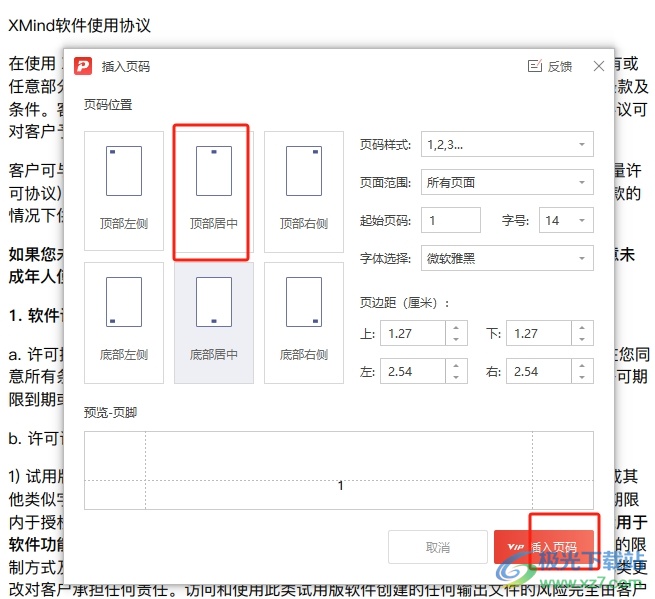Viewport: 655px width, 599px height.
Task: Expand the 页面范围 dropdown set to 所有页面
Action: 507,182
